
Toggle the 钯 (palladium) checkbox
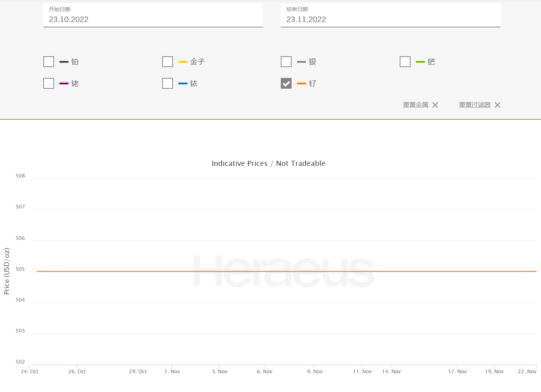405,62
